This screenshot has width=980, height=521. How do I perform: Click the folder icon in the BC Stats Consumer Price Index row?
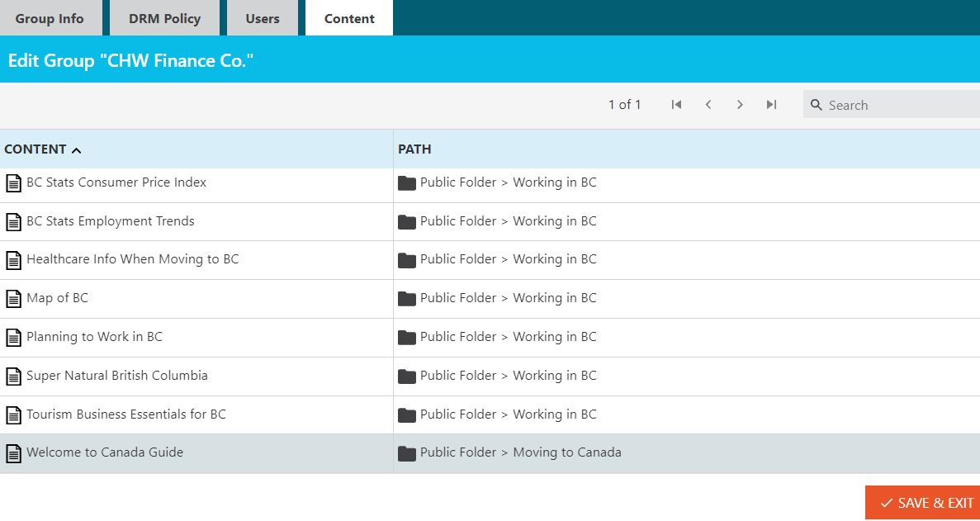point(407,183)
